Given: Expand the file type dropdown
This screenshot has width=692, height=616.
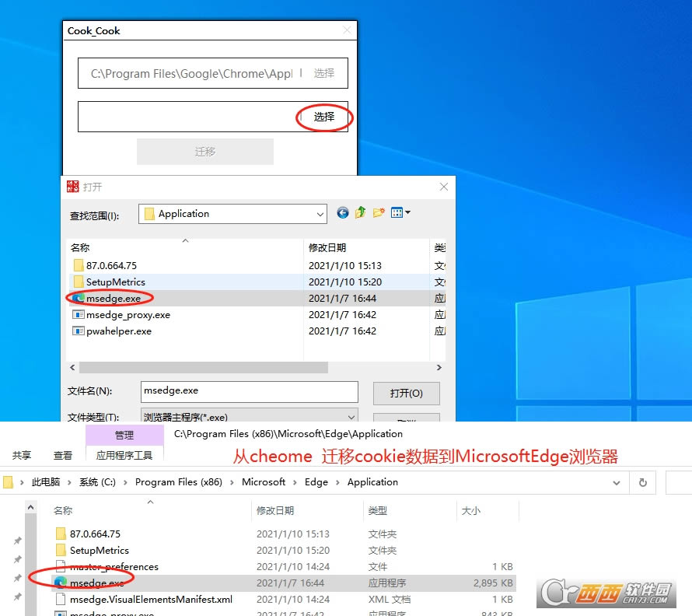Looking at the screenshot, I should 351,417.
